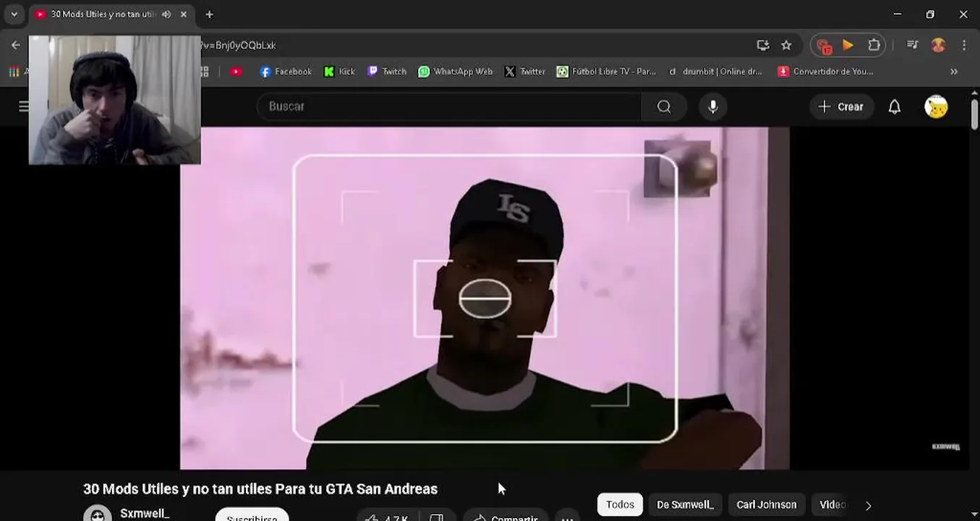Image resolution: width=980 pixels, height=521 pixels.
Task: Open the Sxmwell_ channel avatar
Action: tap(98, 514)
